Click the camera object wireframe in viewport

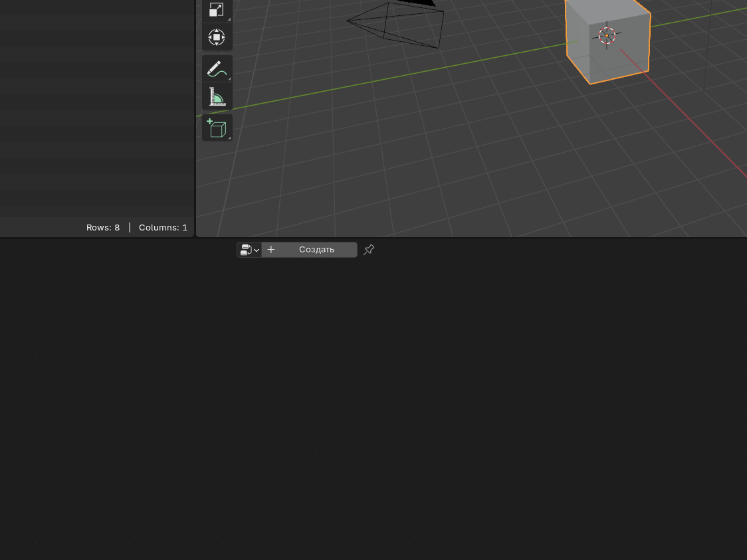(x=395, y=24)
